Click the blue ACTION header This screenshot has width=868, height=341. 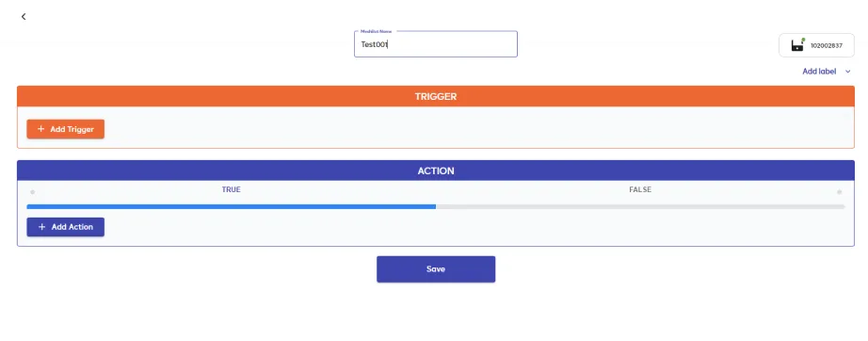(436, 170)
